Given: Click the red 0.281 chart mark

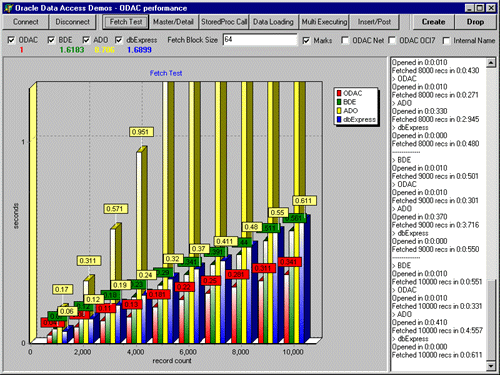Looking at the screenshot, I should (x=237, y=275).
